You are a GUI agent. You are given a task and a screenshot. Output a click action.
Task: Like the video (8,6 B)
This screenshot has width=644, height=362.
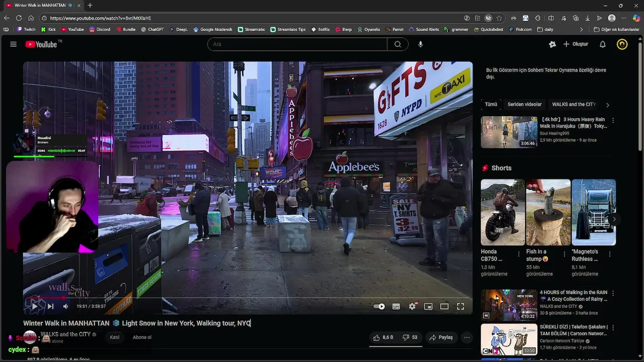383,337
